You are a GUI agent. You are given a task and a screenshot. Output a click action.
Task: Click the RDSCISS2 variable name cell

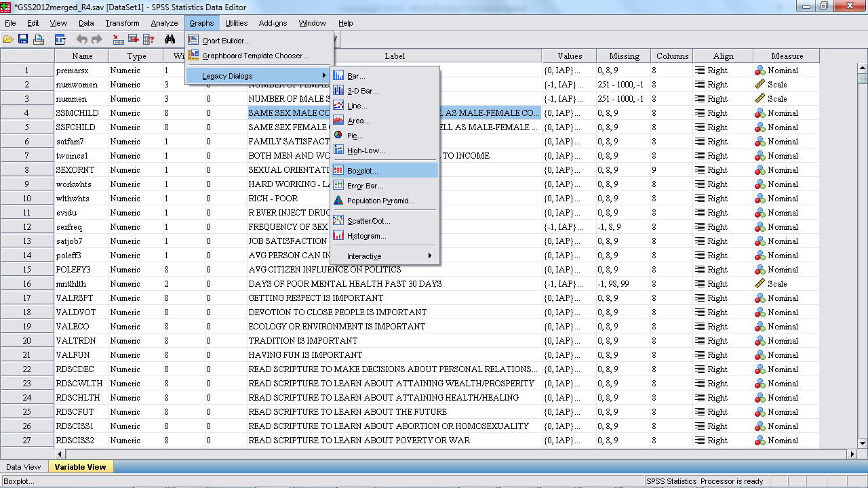(82, 441)
